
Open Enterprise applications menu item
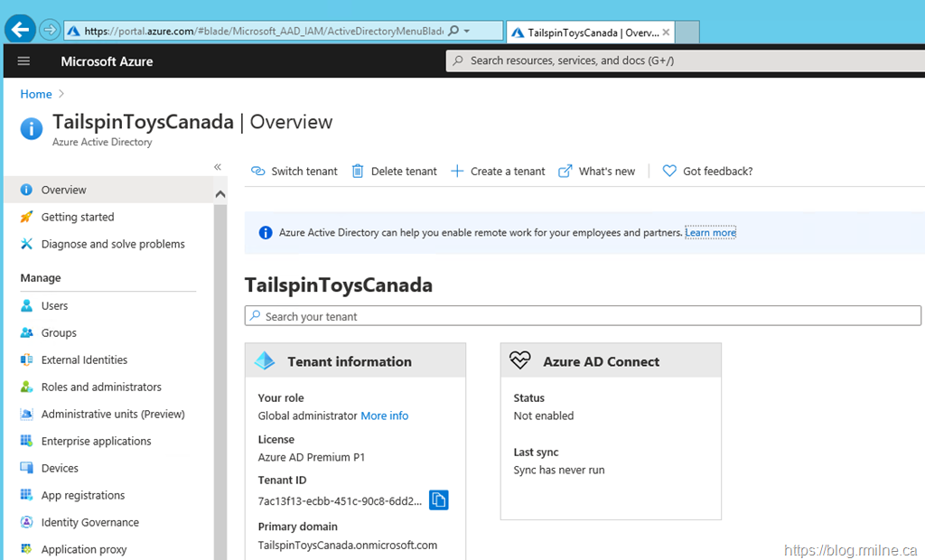[x=96, y=442]
